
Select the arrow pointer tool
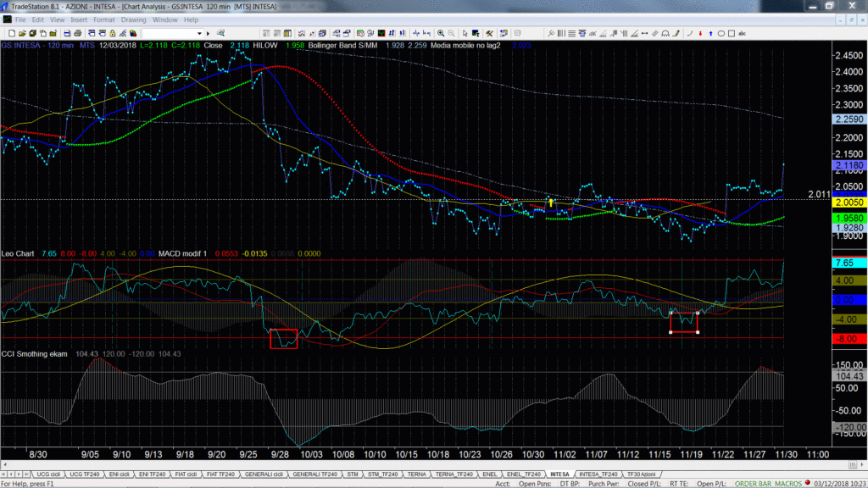(x=465, y=33)
